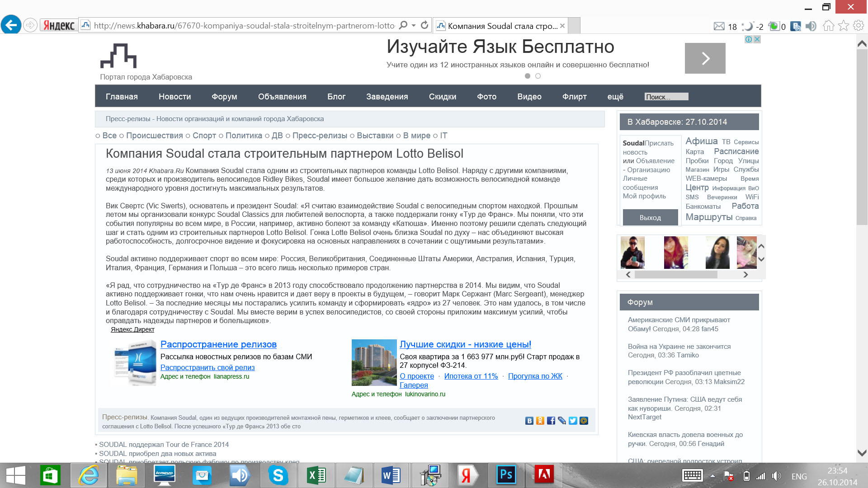
Task: Open the Yandex logo button in toolbar
Action: (x=59, y=25)
